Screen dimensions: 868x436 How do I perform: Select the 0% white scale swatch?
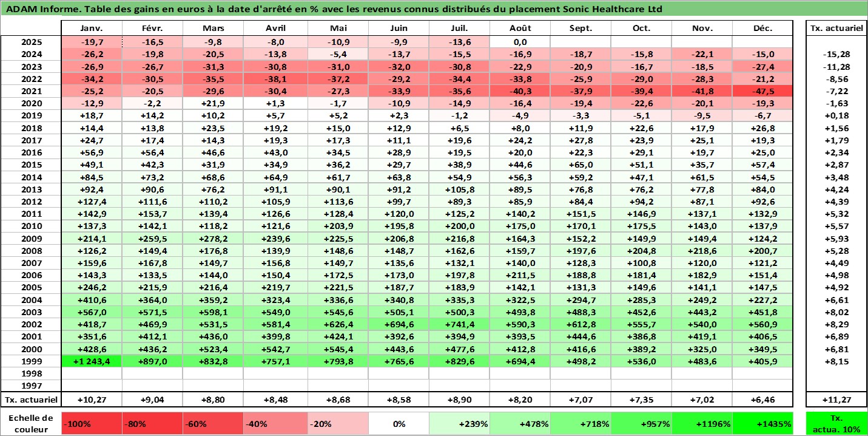click(399, 424)
